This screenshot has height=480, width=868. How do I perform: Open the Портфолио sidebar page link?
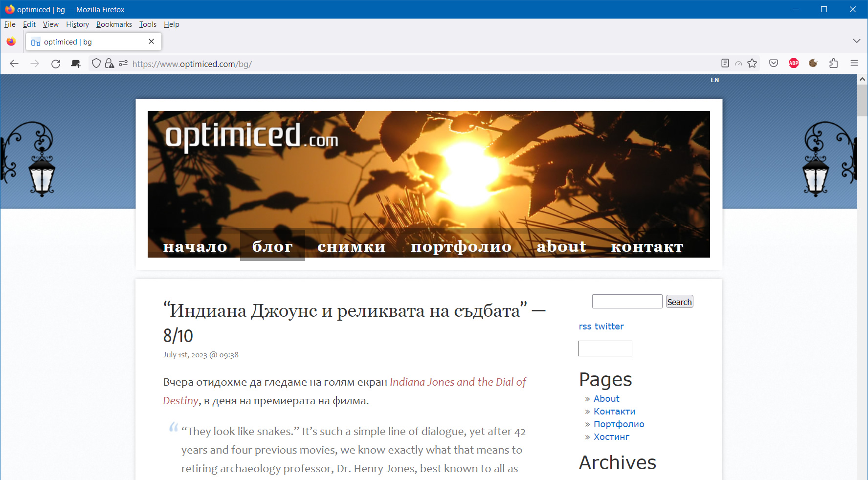[x=619, y=424]
